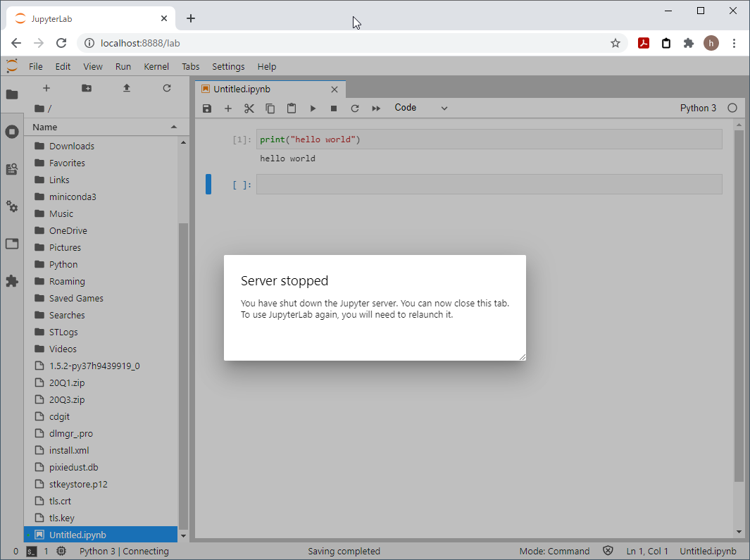Interrupt the kernel with stop icon
The width and height of the screenshot is (750, 560).
[x=334, y=108]
